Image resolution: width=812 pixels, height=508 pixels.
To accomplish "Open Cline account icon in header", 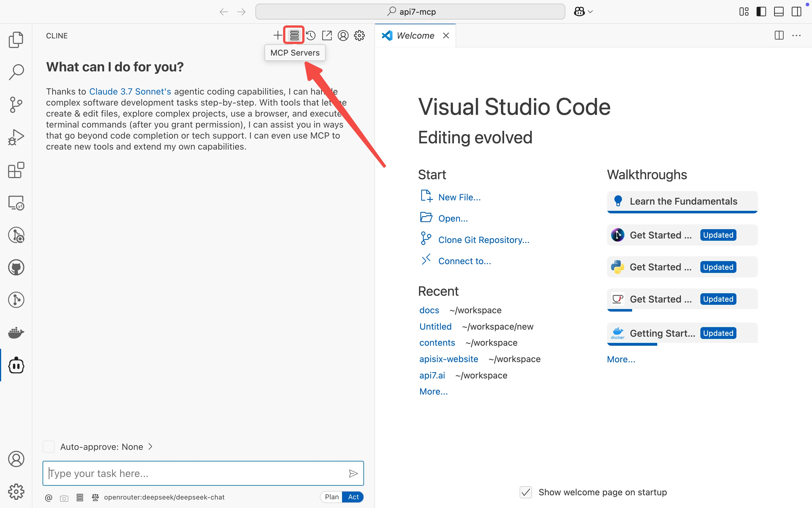I will 343,35.
